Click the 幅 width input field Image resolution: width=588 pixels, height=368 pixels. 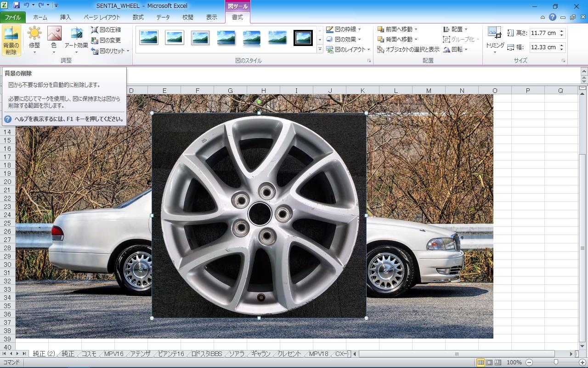click(x=544, y=47)
